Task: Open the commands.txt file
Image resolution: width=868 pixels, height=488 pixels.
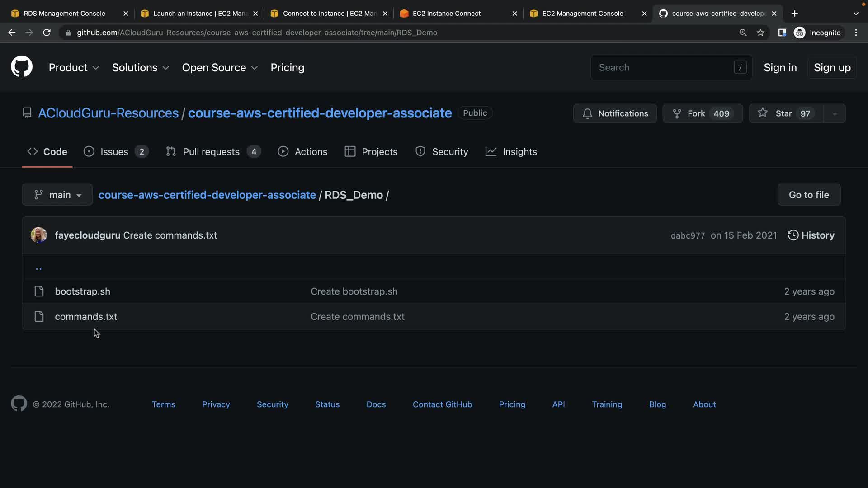Action: [86, 317]
